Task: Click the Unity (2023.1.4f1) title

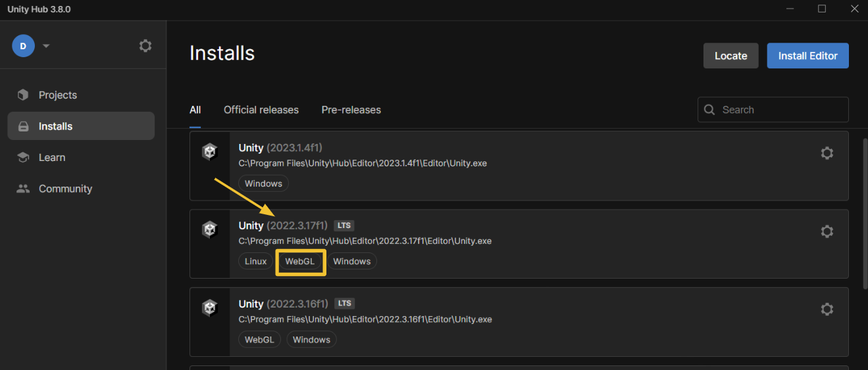Action: click(x=280, y=148)
